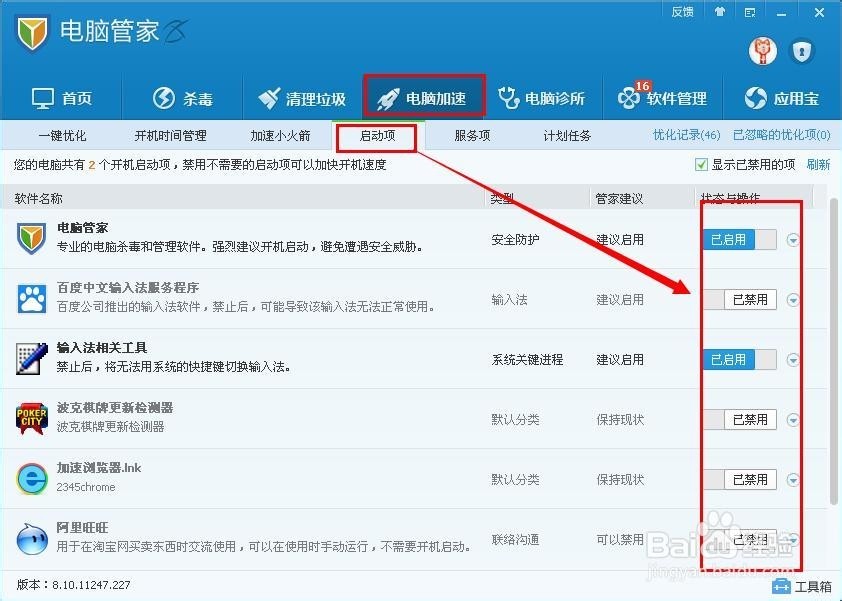Open 电脑诊所 stethoscope section
Image resolution: width=842 pixels, height=601 pixels.
pyautogui.click(x=511, y=98)
